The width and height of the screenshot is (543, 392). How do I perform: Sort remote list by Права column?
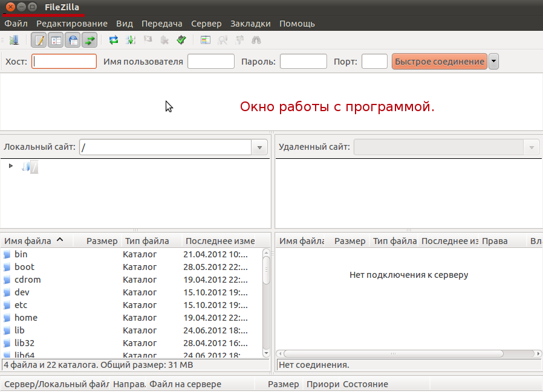click(x=495, y=241)
